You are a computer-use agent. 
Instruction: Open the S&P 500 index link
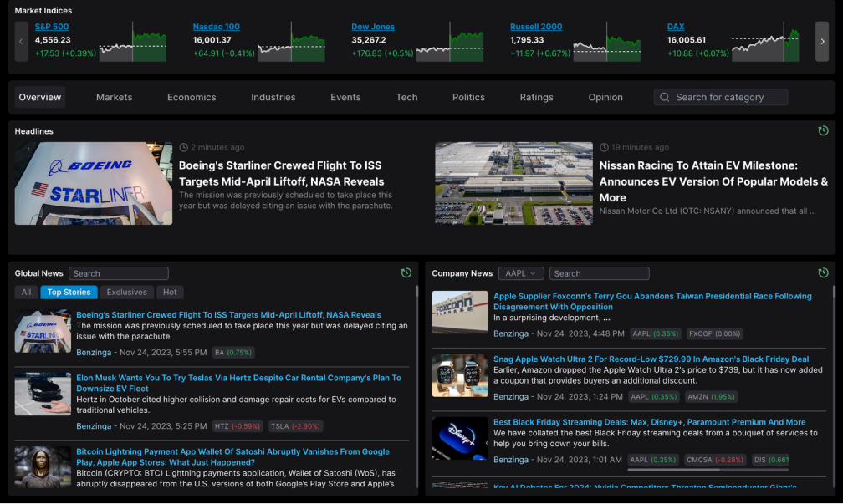coord(52,27)
